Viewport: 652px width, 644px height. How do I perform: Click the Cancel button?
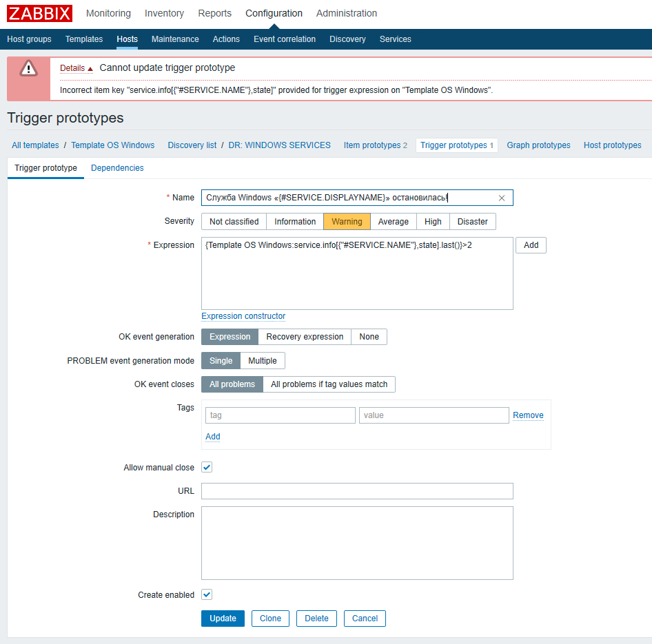pyautogui.click(x=365, y=619)
